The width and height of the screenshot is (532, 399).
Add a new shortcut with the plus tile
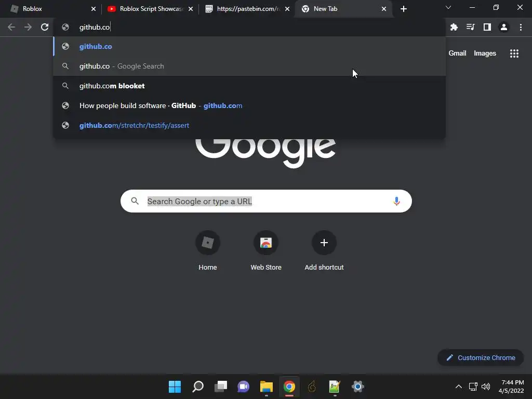pyautogui.click(x=324, y=250)
